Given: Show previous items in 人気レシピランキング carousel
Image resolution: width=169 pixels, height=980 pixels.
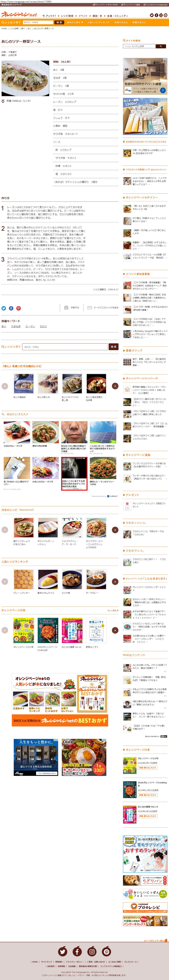Looking at the screenshot, I should [x=5, y=581].
